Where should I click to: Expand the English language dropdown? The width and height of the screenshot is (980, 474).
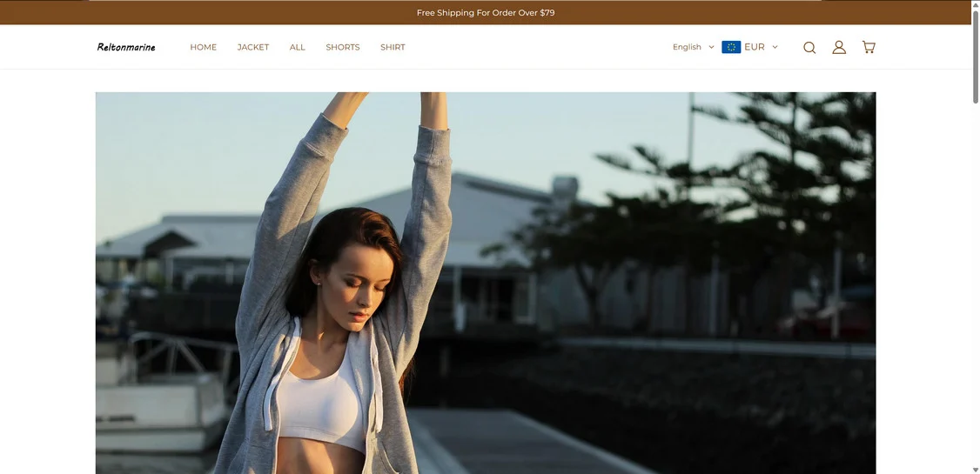(693, 47)
